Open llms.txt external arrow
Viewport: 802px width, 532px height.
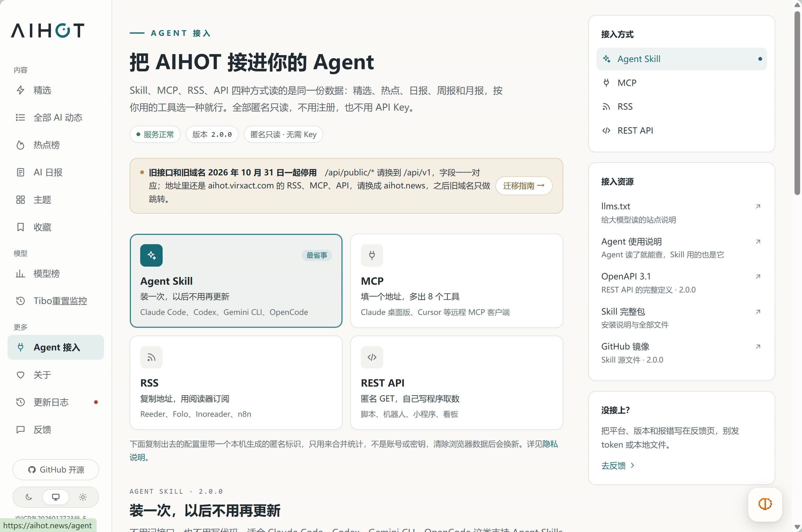click(758, 206)
